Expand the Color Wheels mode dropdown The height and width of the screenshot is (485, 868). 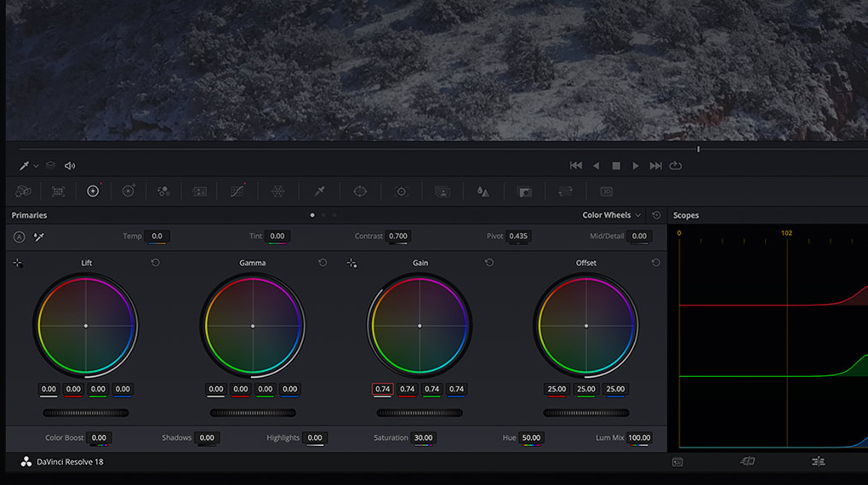pyautogui.click(x=612, y=215)
